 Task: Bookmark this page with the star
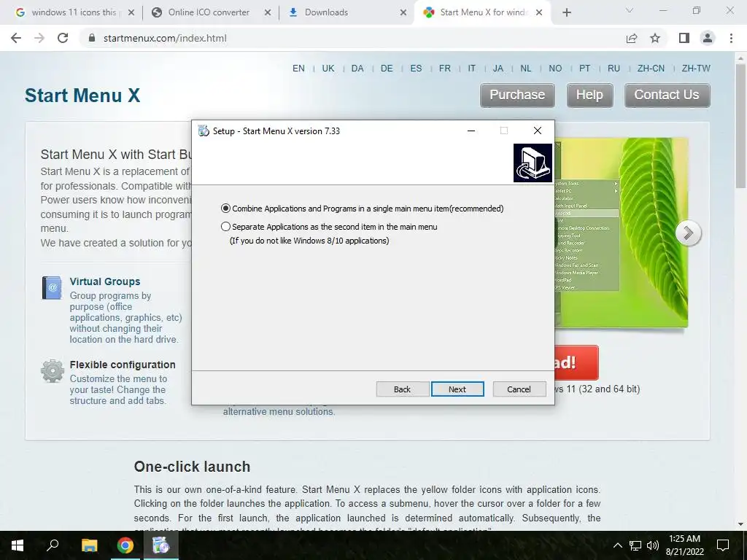[655, 38]
